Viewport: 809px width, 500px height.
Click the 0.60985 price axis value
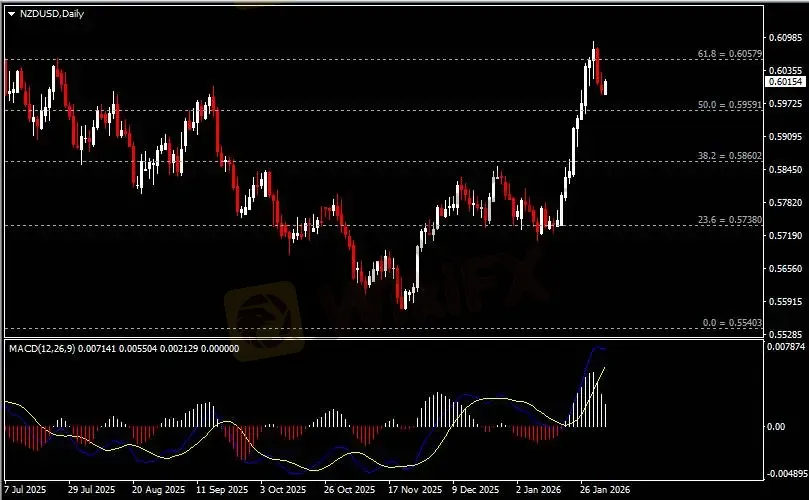pos(785,37)
